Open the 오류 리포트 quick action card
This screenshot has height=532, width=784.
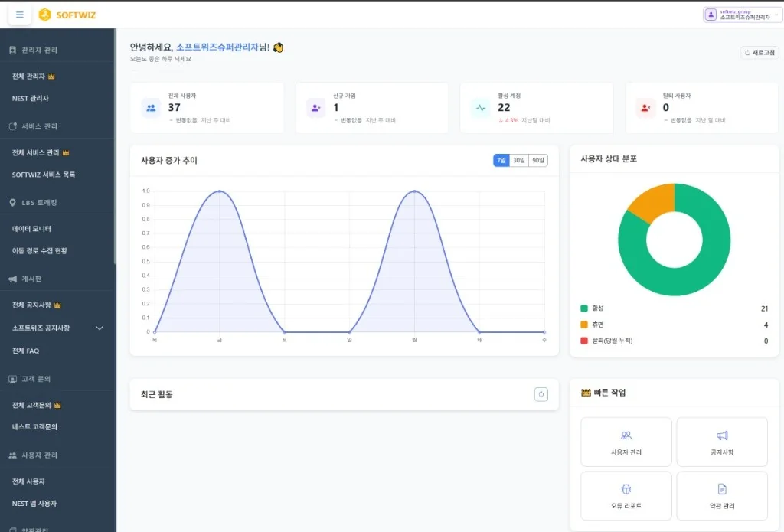[626, 495]
